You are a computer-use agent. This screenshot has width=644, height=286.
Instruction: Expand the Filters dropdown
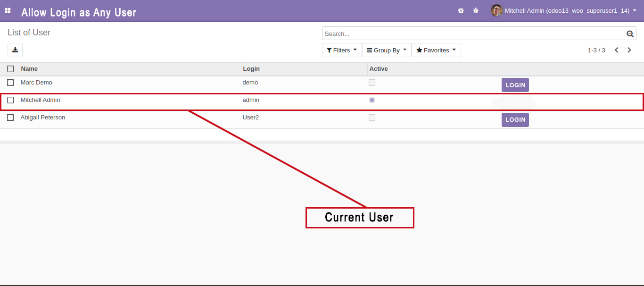pyautogui.click(x=342, y=50)
